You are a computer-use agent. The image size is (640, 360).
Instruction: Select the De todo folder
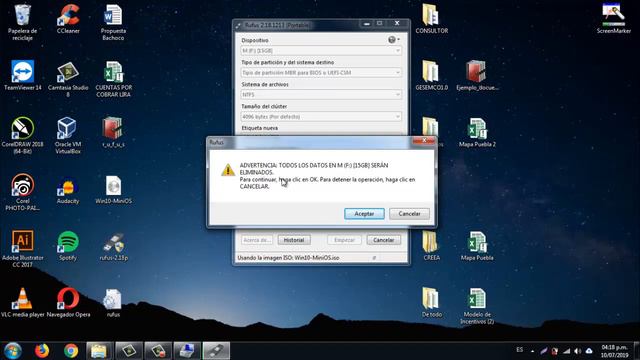pos(431,302)
